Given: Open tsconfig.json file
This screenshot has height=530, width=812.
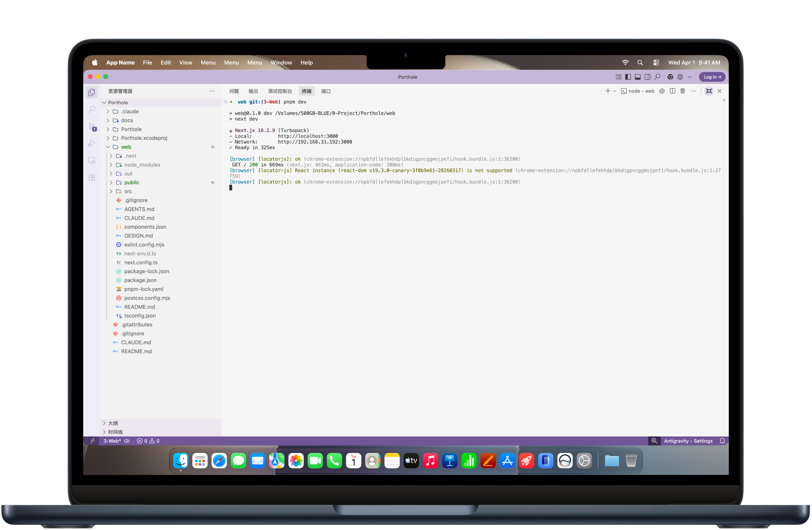Looking at the screenshot, I should point(161,315).
